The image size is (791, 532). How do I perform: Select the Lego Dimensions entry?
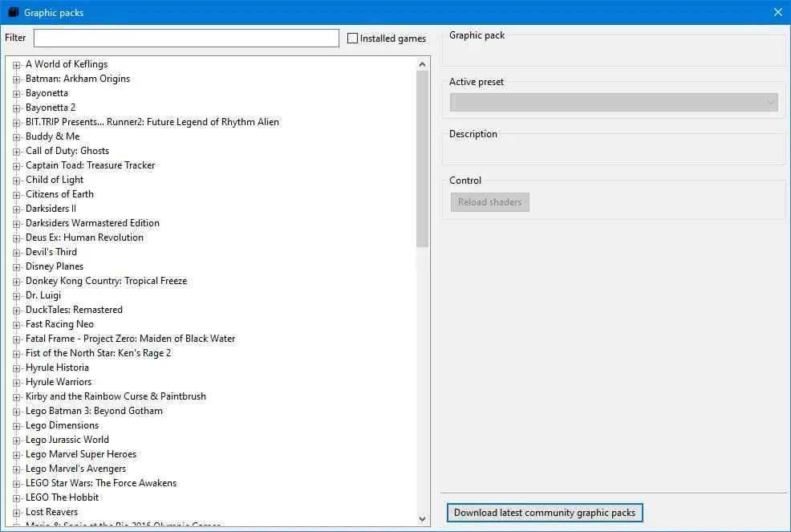point(62,425)
